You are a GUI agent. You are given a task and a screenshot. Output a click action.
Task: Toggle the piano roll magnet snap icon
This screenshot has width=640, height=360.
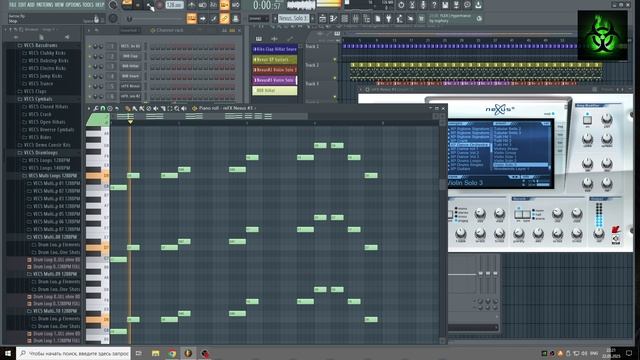coord(102,109)
